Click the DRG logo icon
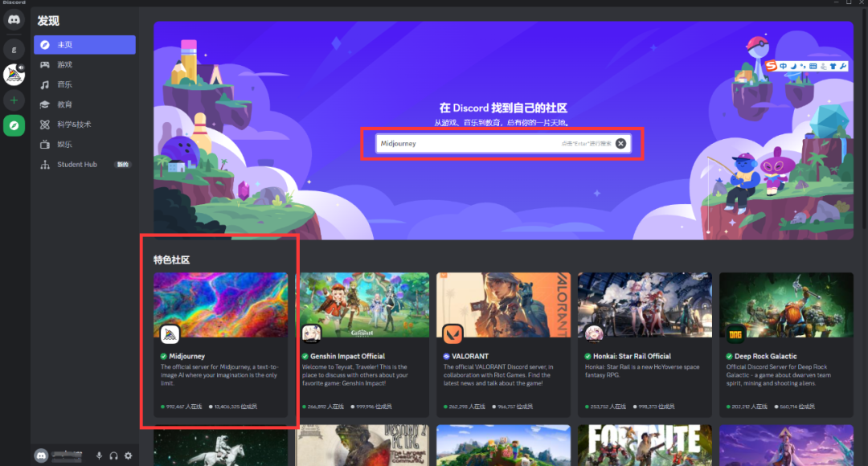The width and height of the screenshot is (868, 466). 735,333
